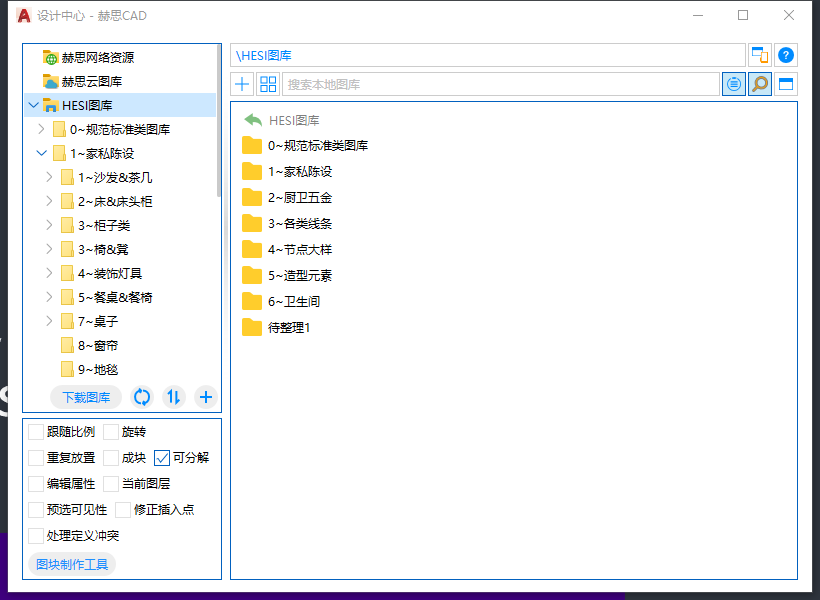820x600 pixels.
Task: Toggle the 处理定义冲突 checkbox
Action: pyautogui.click(x=36, y=536)
